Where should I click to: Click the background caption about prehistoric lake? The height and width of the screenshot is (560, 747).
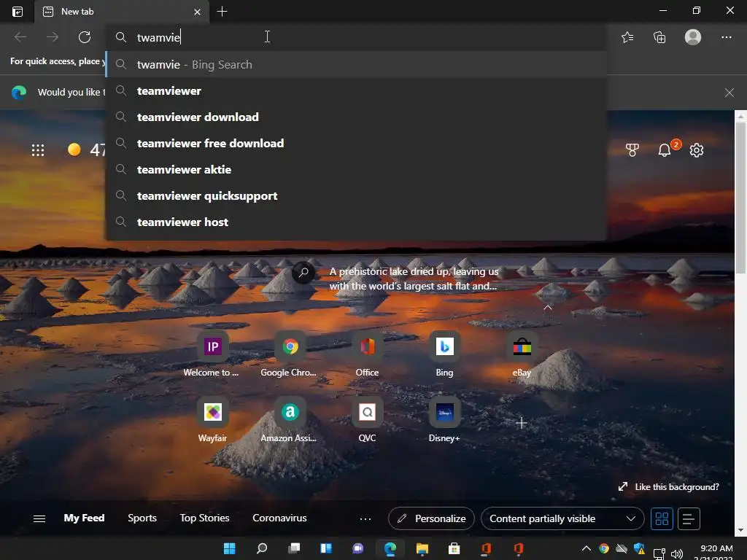pos(414,279)
